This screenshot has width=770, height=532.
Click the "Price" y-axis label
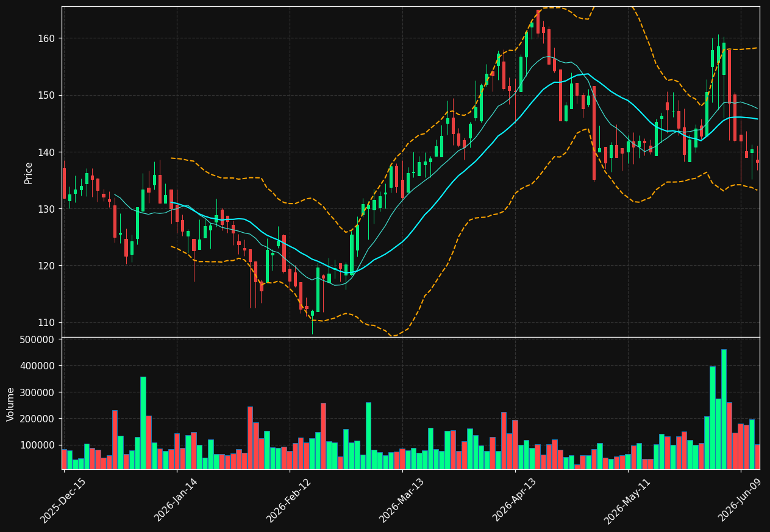click(x=29, y=172)
